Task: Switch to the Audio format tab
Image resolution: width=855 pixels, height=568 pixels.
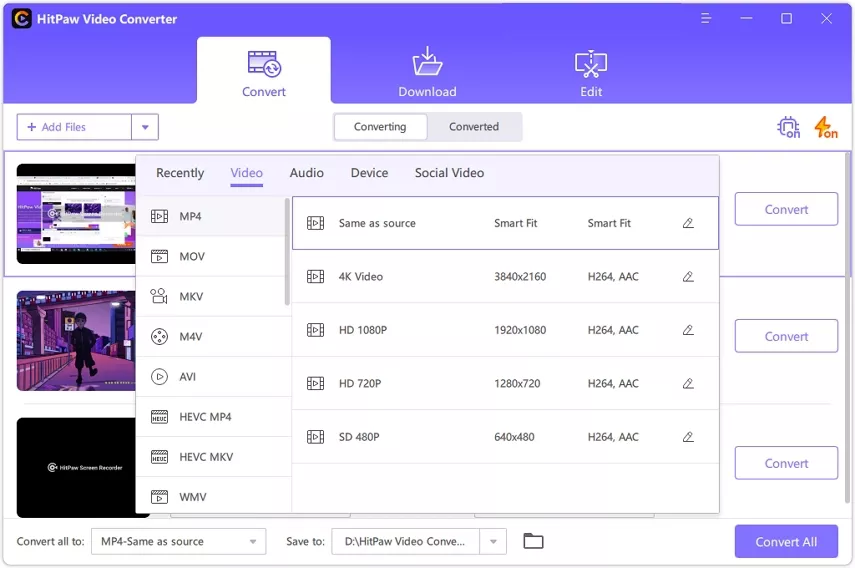Action: pyautogui.click(x=306, y=173)
